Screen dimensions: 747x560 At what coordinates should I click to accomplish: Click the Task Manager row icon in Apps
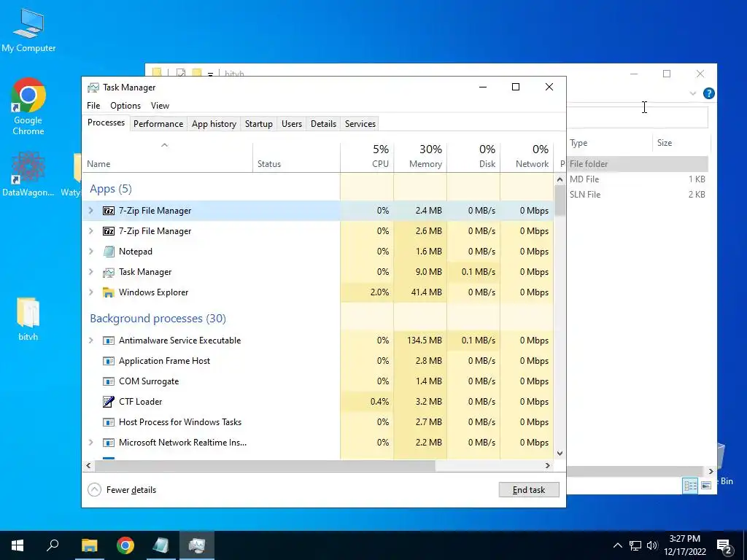[109, 272]
